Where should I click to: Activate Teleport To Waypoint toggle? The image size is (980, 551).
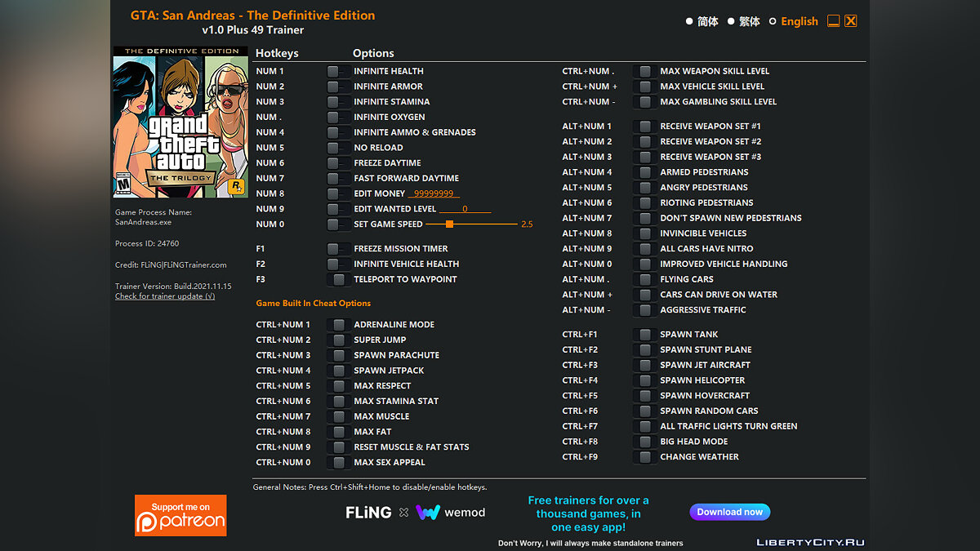(x=338, y=279)
